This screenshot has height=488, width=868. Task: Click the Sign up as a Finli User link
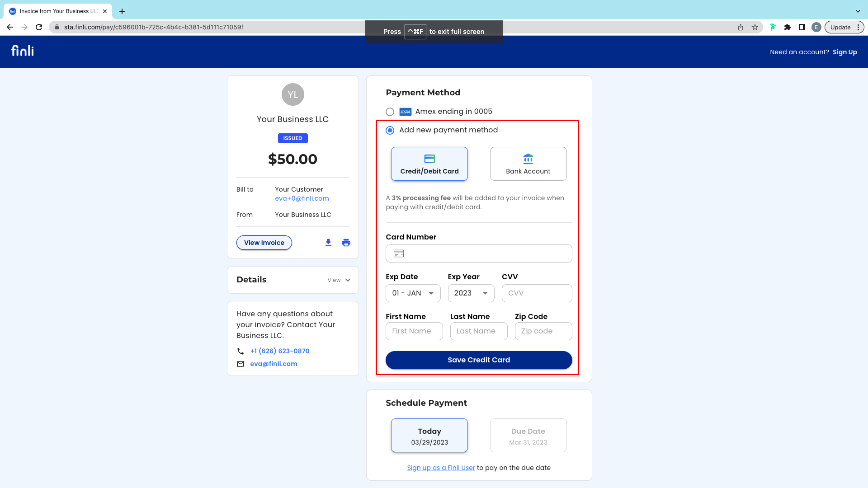(x=441, y=468)
